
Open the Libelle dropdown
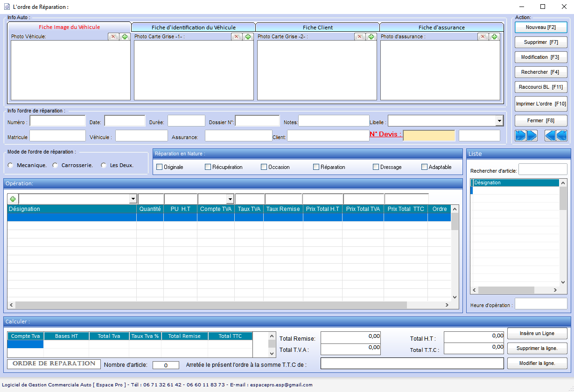click(x=499, y=121)
